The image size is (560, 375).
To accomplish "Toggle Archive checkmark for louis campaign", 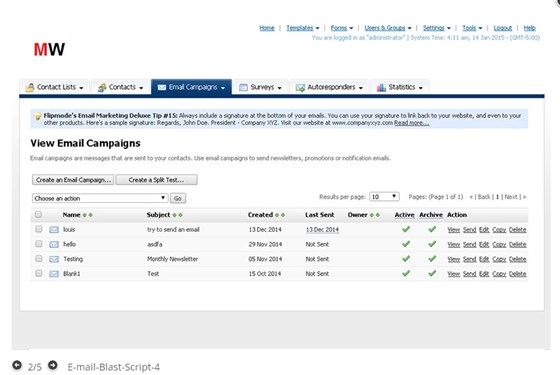I will tap(432, 229).
